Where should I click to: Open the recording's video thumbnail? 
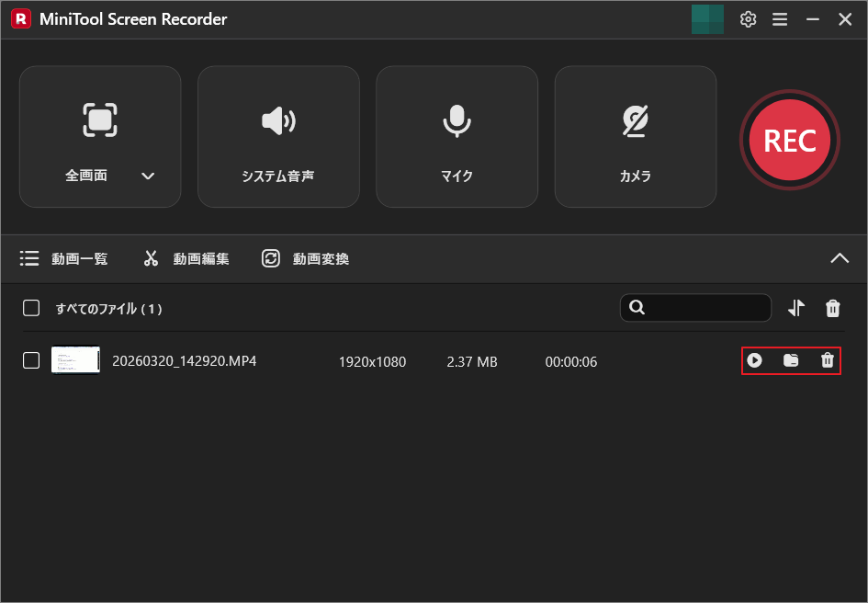tap(75, 359)
